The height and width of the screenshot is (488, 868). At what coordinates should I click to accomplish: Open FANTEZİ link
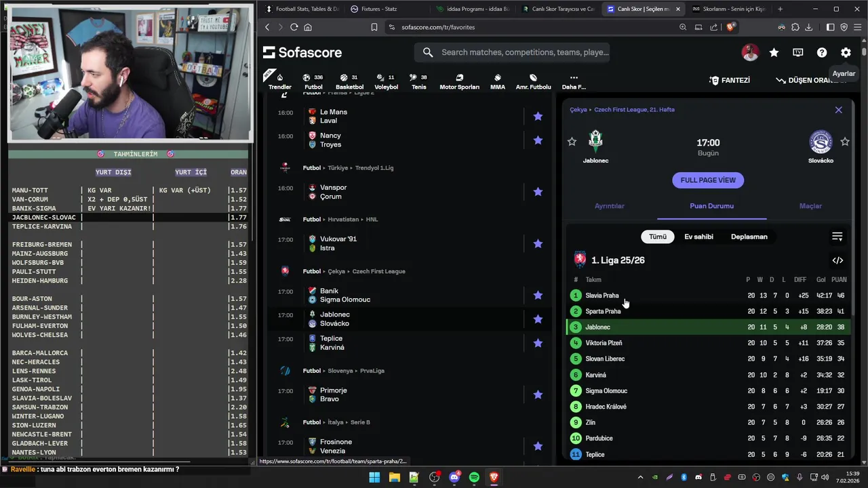pos(730,80)
